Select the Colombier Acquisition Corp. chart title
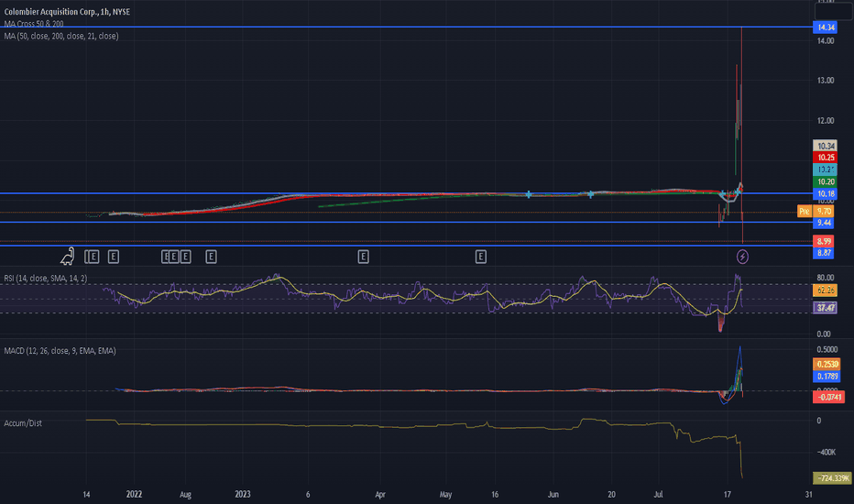Screen dimensions: 854x504 click(x=67, y=11)
